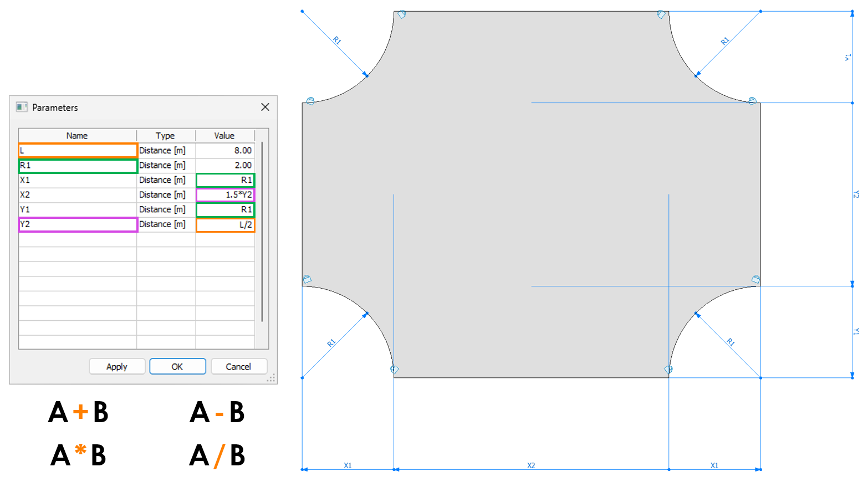Close the Parameters window with the X
The image size is (868, 482).
point(264,107)
